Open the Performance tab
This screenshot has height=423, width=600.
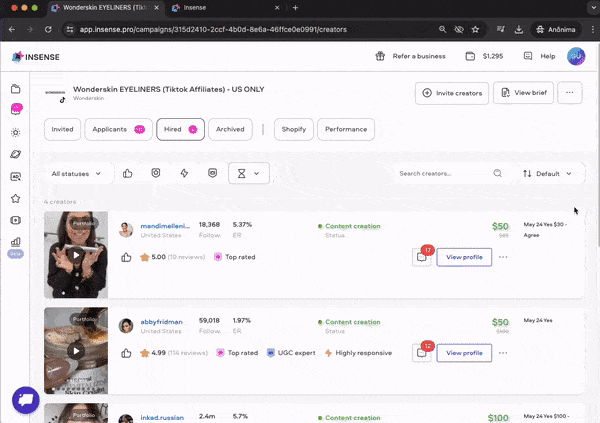(346, 129)
